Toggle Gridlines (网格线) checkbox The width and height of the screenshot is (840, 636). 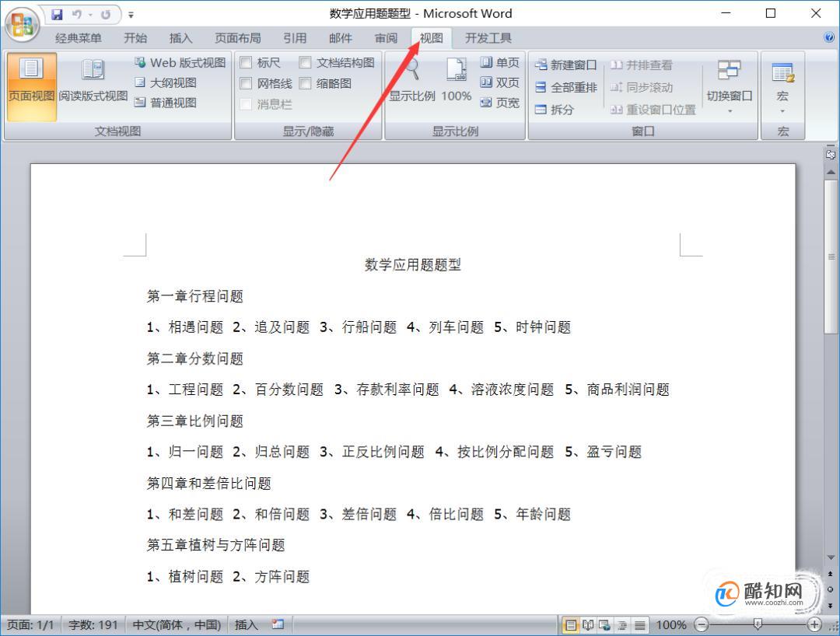pos(246,83)
